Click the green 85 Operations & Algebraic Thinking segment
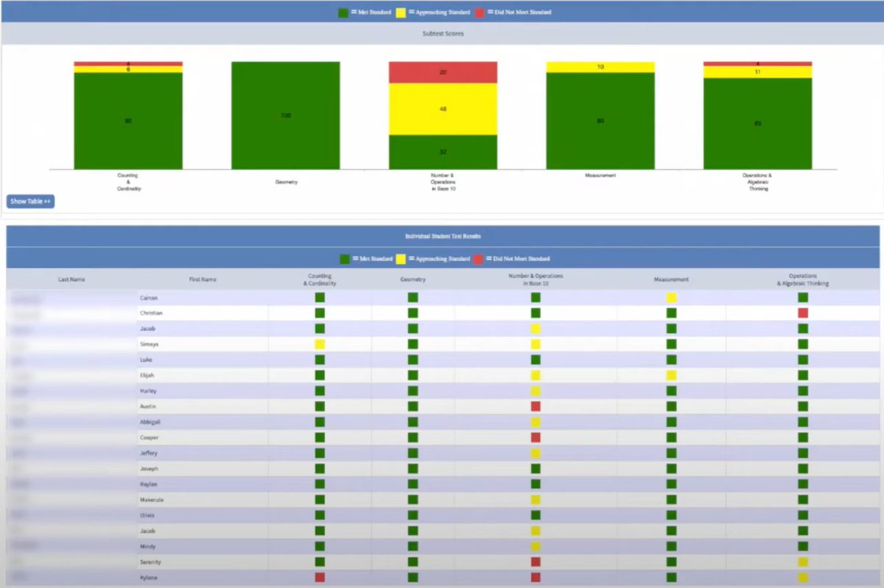Viewport: 884px width, 588px height. tap(757, 124)
